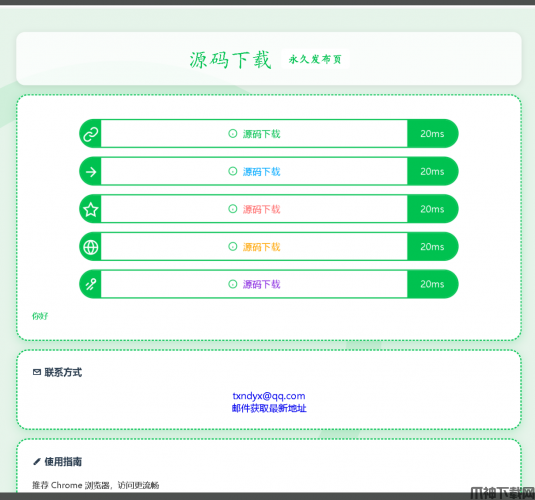Click the right arrow icon on second row
The image size is (535, 500).
click(91, 172)
